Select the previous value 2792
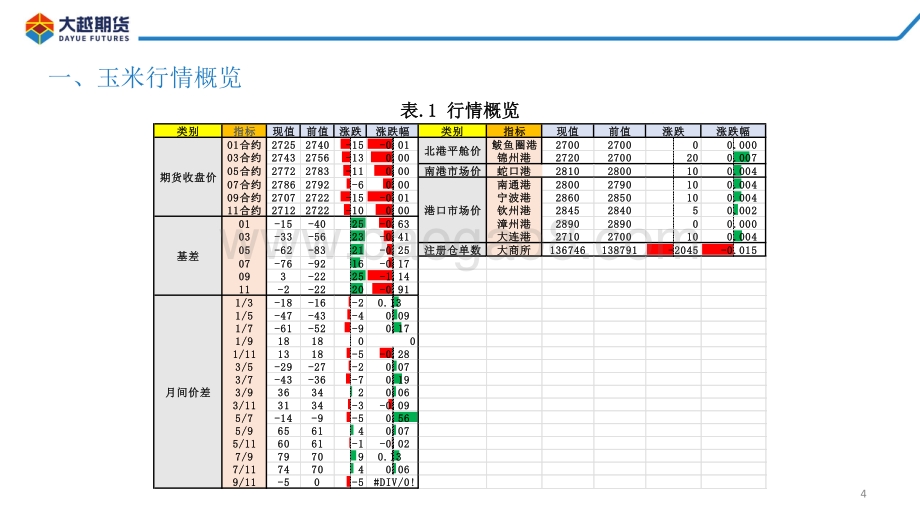This screenshot has width=920, height=518. pos(317,185)
